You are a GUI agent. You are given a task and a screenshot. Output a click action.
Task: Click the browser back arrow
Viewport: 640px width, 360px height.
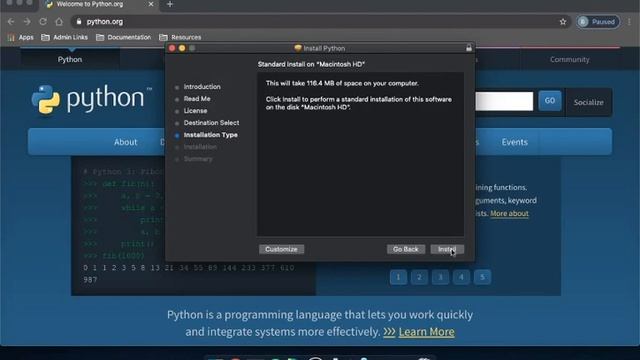[x=11, y=22]
